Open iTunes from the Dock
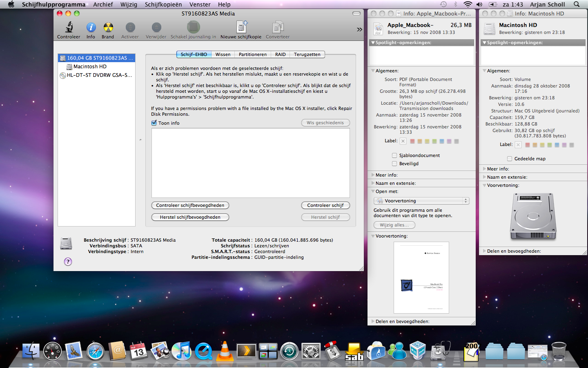This screenshot has width=588, height=368. point(181,351)
